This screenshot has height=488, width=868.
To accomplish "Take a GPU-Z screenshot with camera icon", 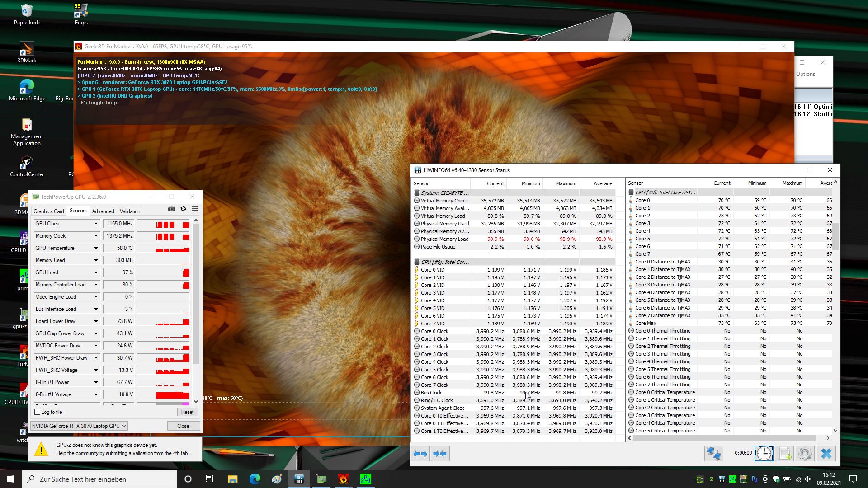I will [x=172, y=209].
